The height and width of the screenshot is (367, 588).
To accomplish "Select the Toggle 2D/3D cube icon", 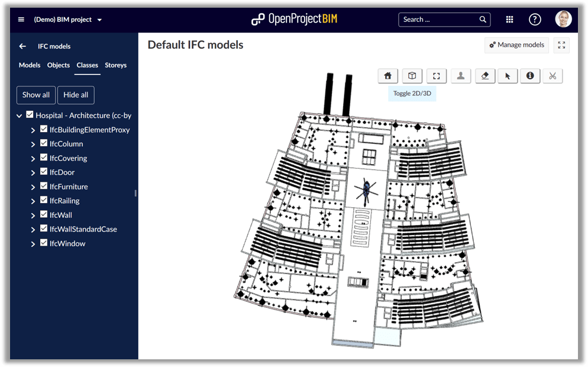I will coord(412,76).
